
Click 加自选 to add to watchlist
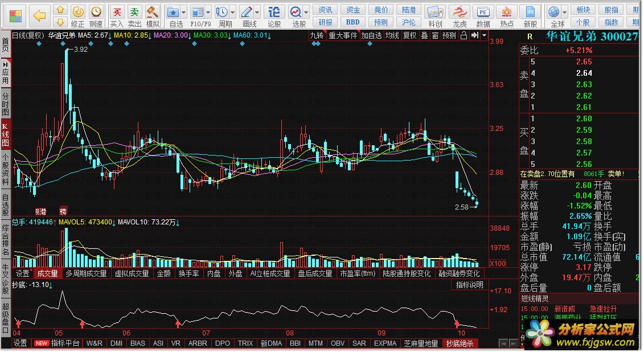tap(371, 36)
